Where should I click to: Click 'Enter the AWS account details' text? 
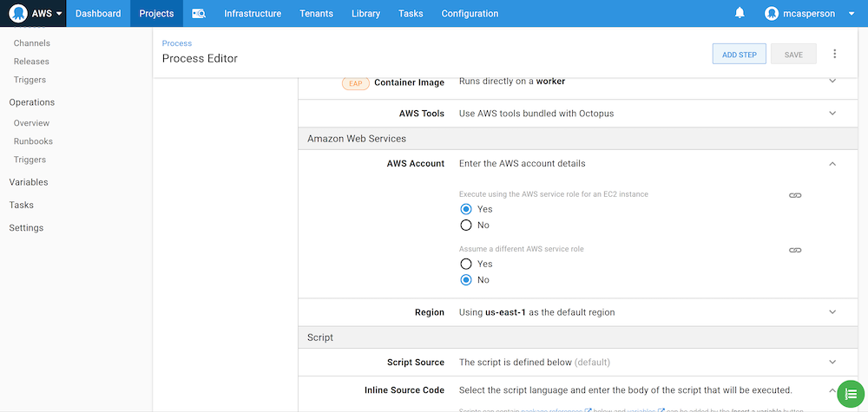[522, 164]
